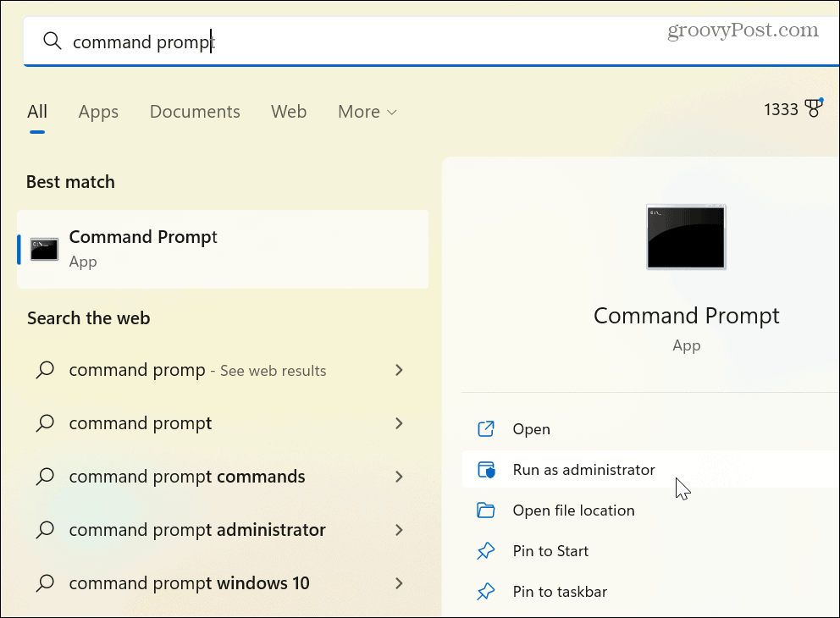Expand the 'command prompt commands' search suggestion

coord(399,477)
